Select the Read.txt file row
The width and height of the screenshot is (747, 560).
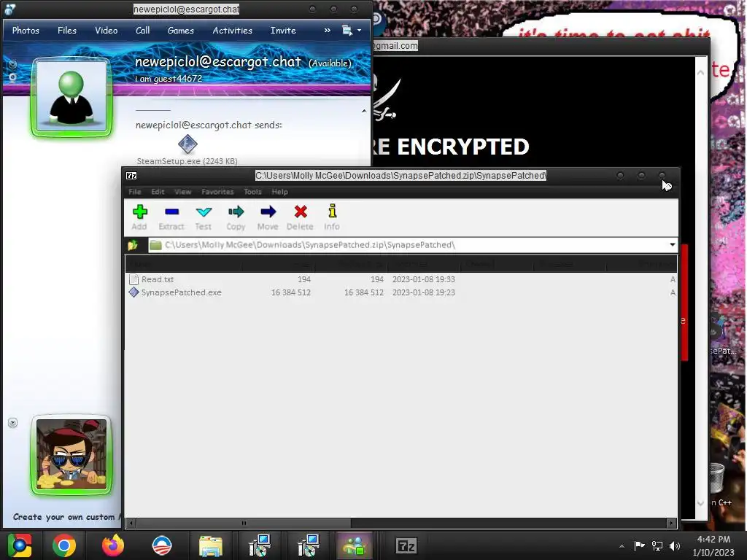402,279
